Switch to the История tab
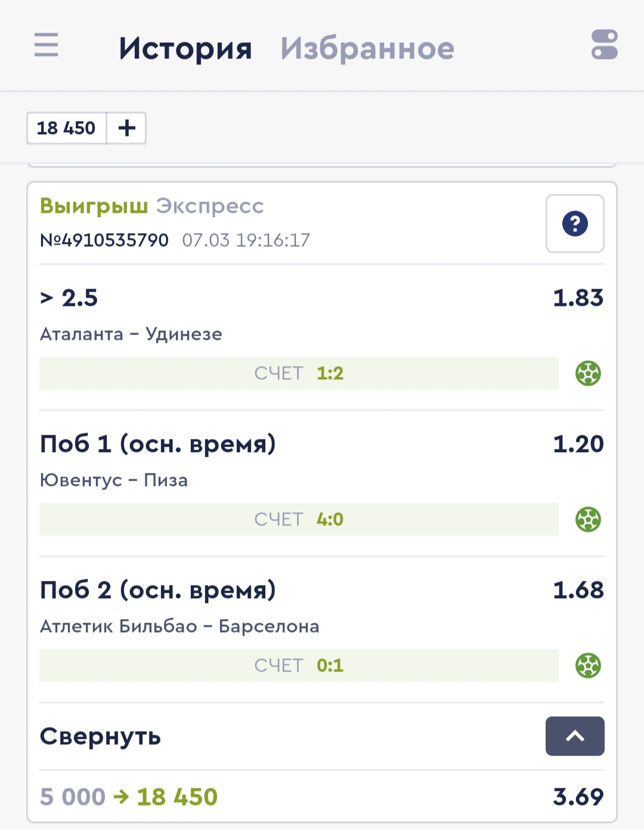The image size is (644, 829). click(x=185, y=48)
